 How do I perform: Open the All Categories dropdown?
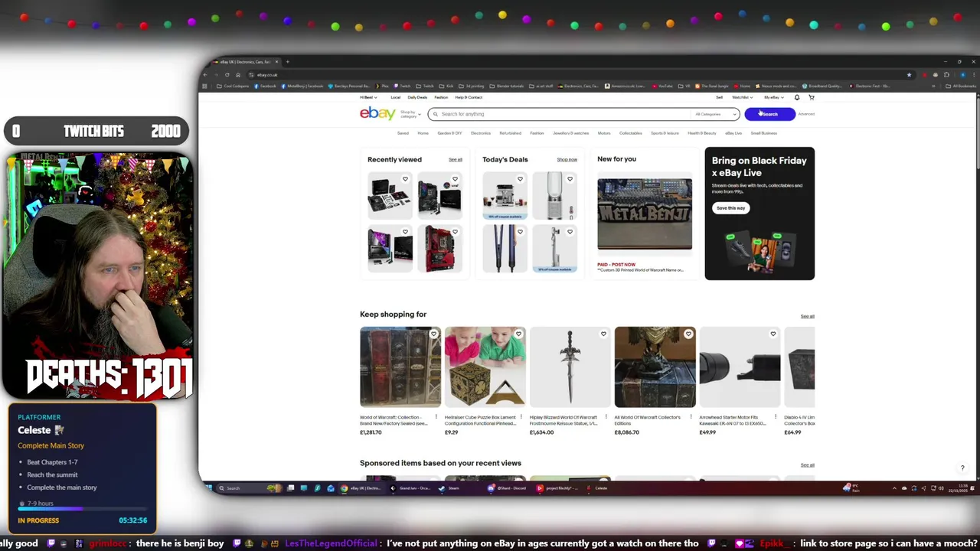click(715, 114)
